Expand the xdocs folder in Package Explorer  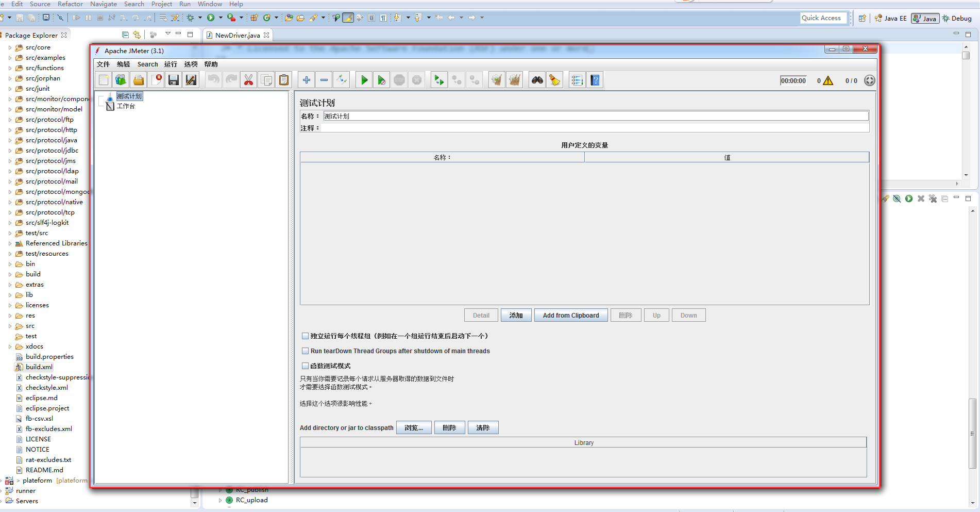(10, 346)
